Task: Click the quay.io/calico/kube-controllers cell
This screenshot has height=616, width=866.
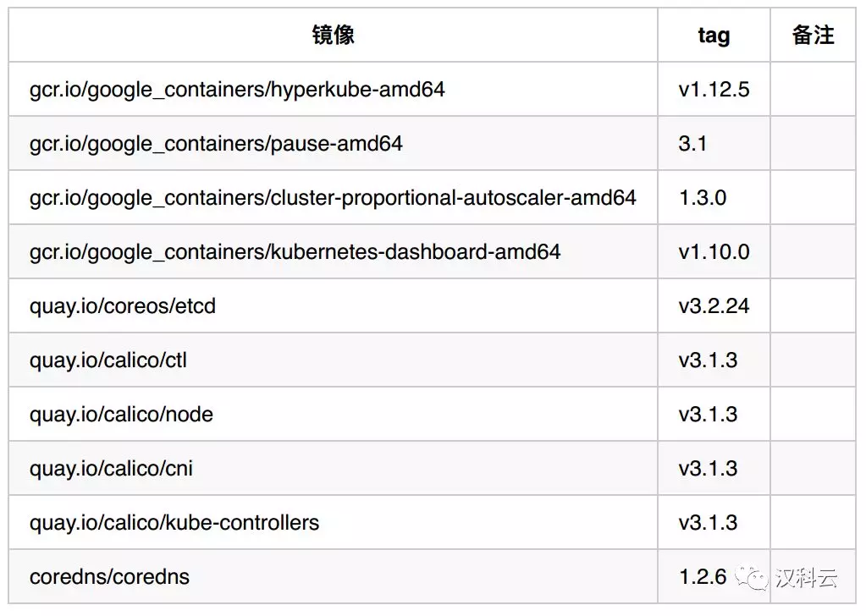Action: pos(333,521)
